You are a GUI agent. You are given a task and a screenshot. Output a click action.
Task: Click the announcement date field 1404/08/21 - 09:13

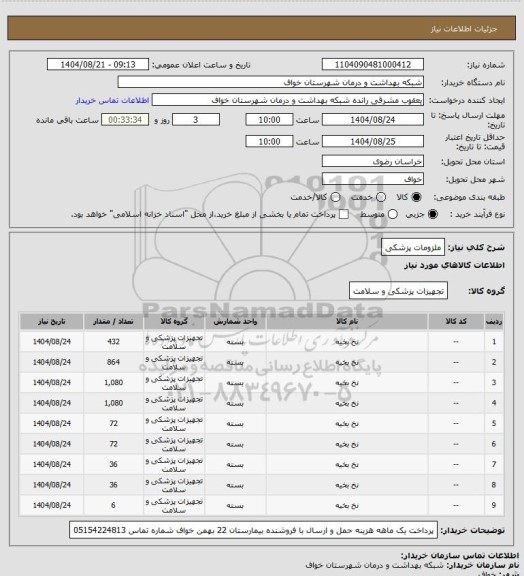[98, 65]
